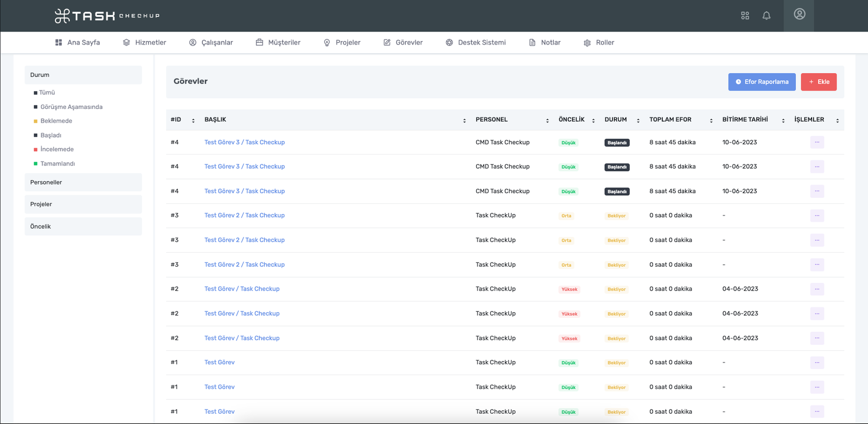
Task: Open Roller in the top navigation
Action: point(599,42)
